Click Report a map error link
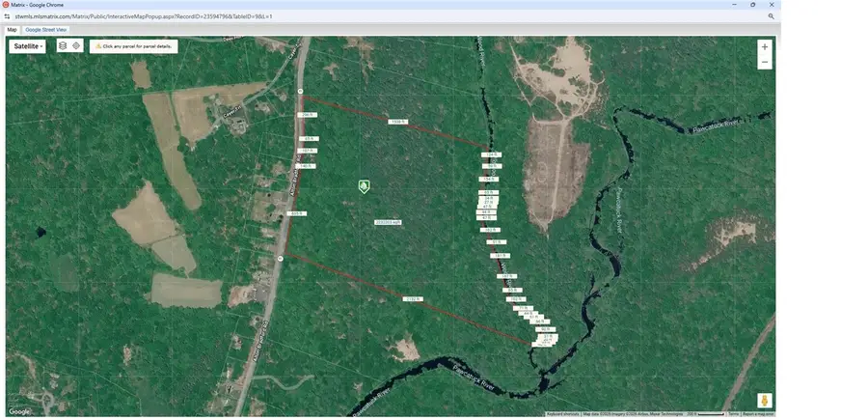Image resolution: width=868 pixels, height=420 pixels. coord(758,414)
